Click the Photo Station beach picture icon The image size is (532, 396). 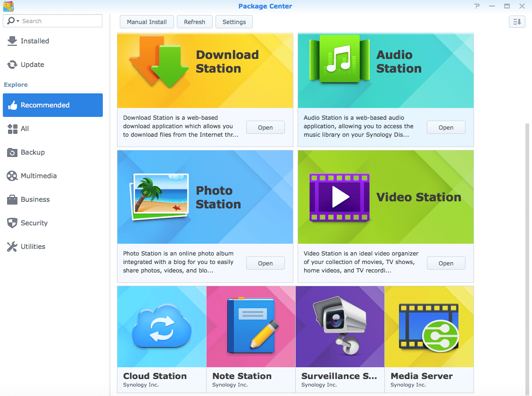[159, 197]
